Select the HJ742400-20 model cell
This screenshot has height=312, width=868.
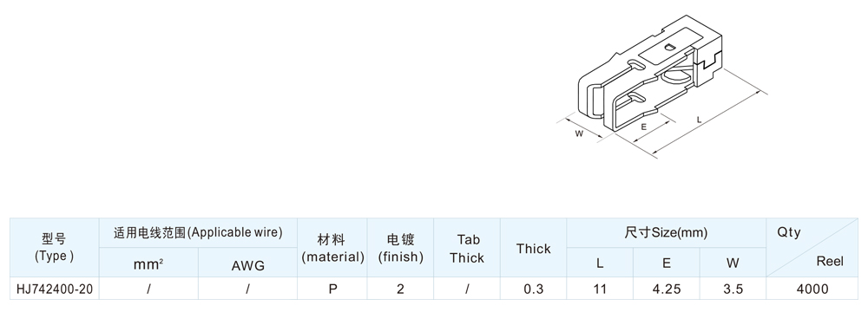click(54, 289)
